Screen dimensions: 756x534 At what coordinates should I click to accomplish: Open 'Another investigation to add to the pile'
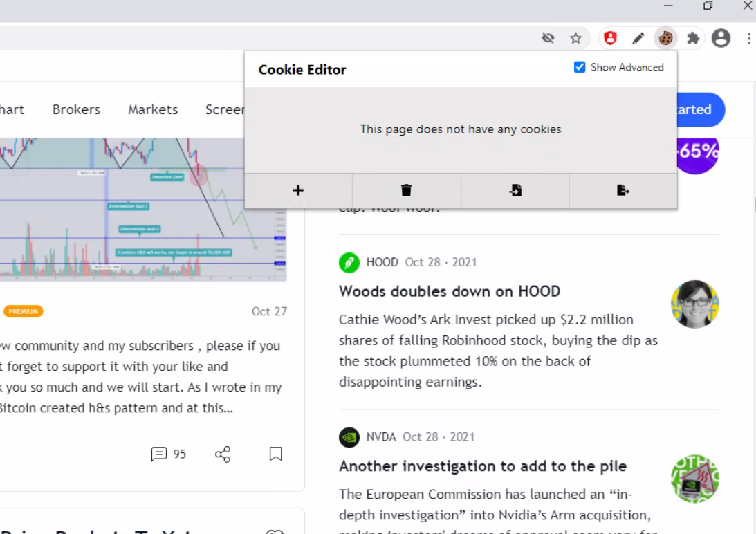(x=483, y=466)
